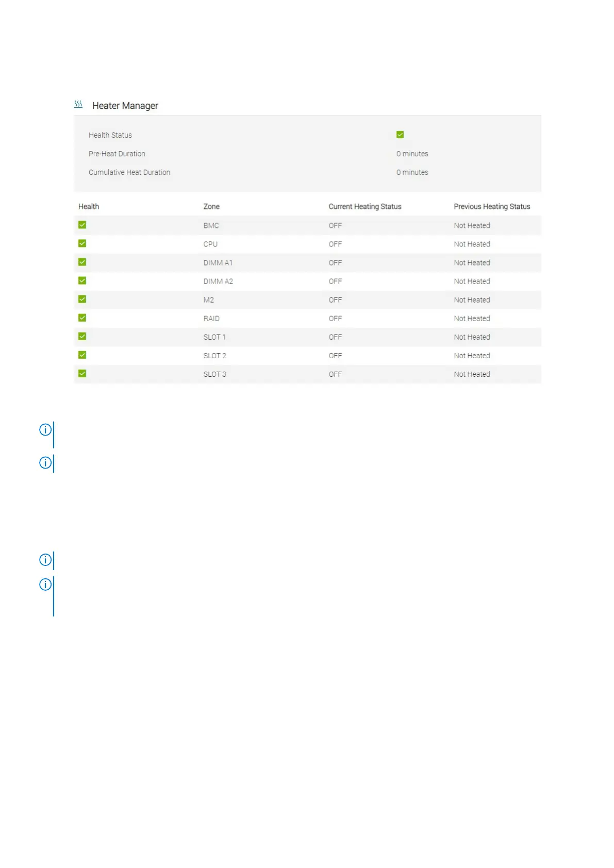Click Not Heated in the M2 row

tap(472, 300)
